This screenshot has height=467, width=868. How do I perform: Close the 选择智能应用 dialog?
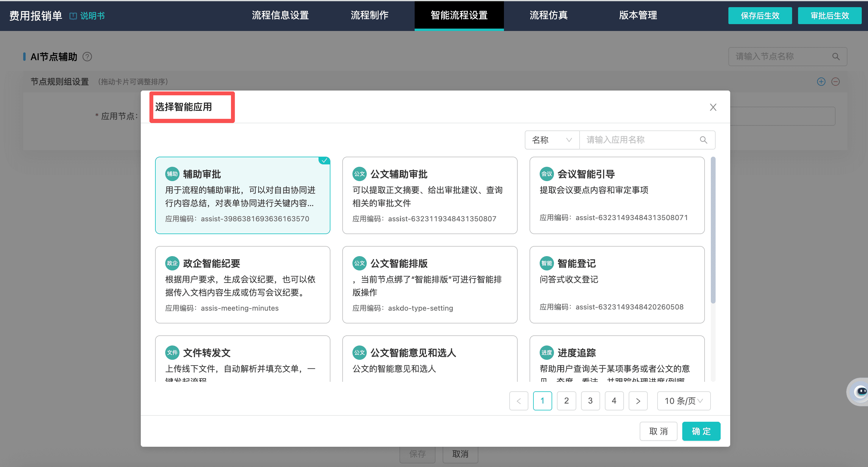click(x=713, y=107)
